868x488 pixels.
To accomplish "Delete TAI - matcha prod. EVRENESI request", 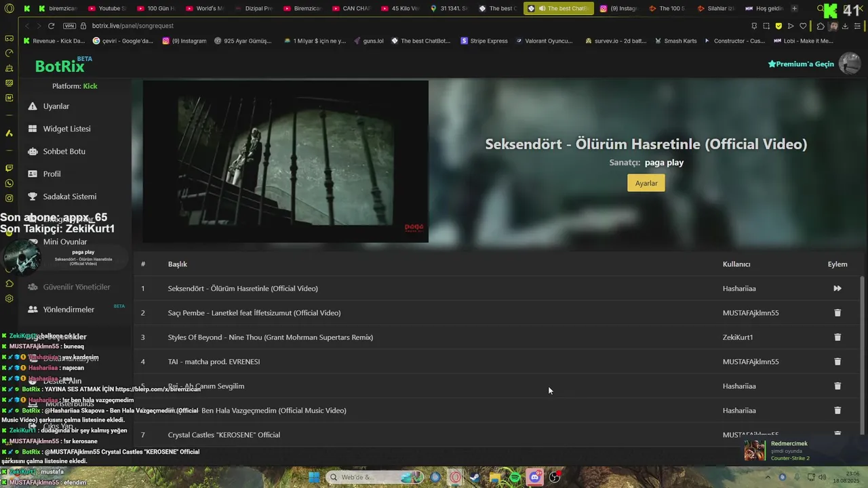I will coord(837,361).
